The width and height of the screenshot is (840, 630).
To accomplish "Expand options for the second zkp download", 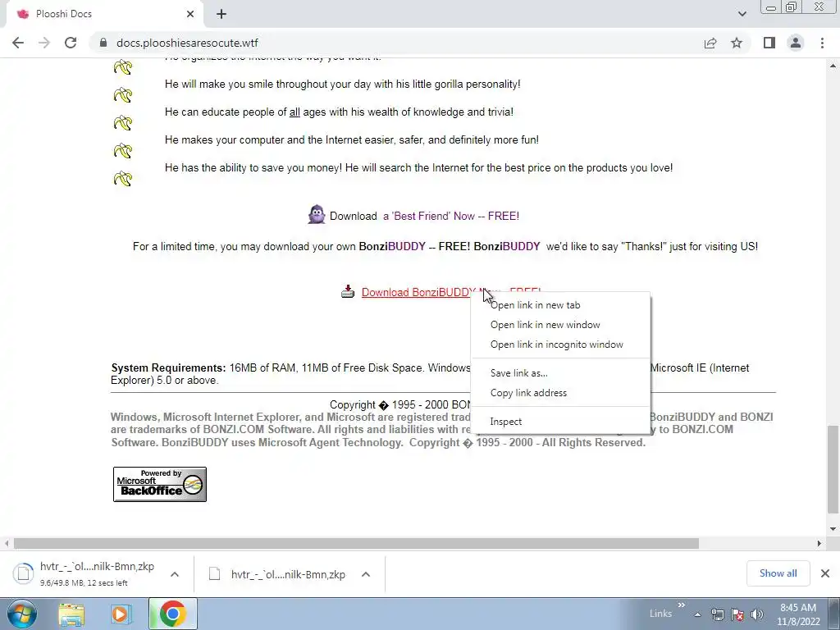I will [x=365, y=574].
